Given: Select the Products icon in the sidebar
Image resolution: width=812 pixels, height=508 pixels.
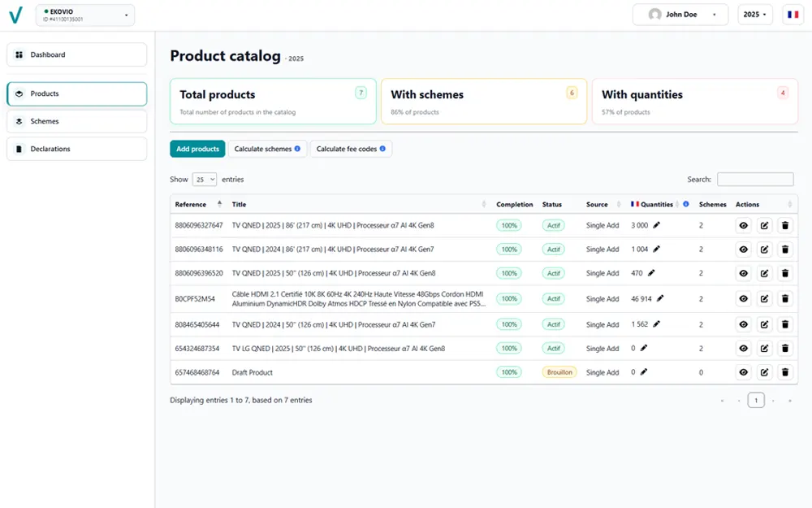Looking at the screenshot, I should point(18,93).
